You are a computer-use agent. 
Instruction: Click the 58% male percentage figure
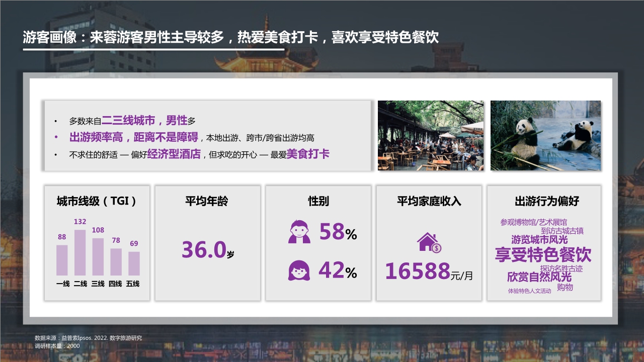click(335, 233)
